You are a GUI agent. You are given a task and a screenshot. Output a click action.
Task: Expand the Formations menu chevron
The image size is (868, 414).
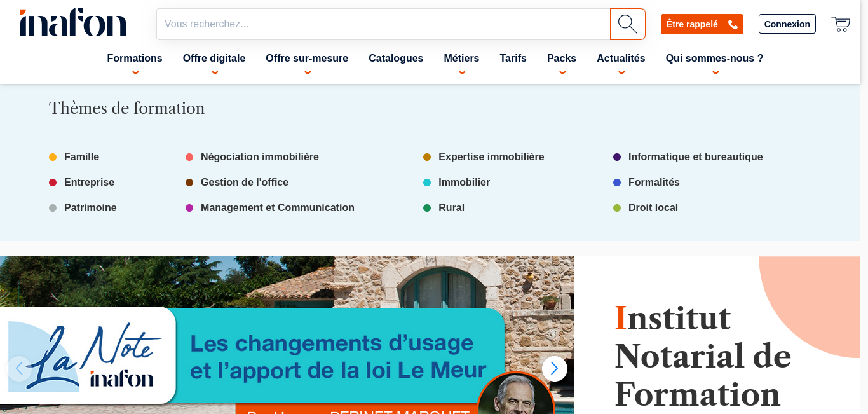tap(135, 72)
